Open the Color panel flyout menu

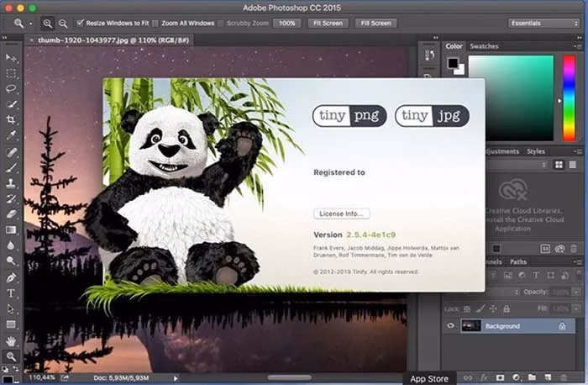(x=578, y=46)
